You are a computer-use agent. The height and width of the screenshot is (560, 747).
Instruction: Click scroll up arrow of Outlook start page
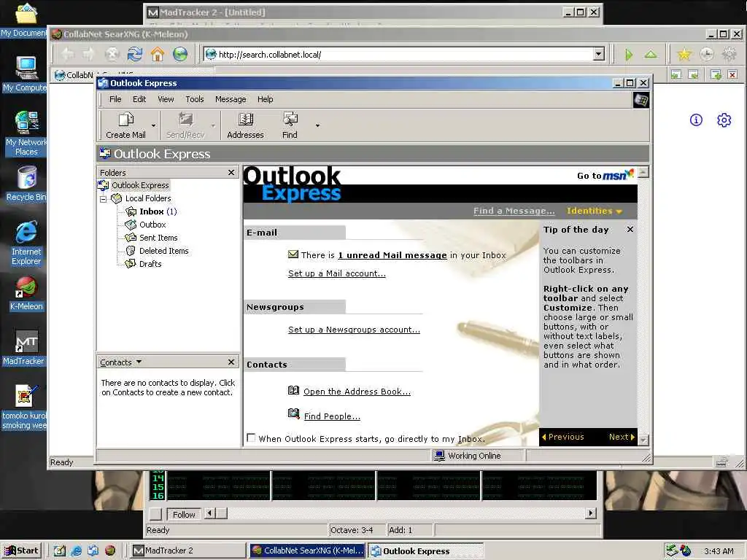(643, 172)
